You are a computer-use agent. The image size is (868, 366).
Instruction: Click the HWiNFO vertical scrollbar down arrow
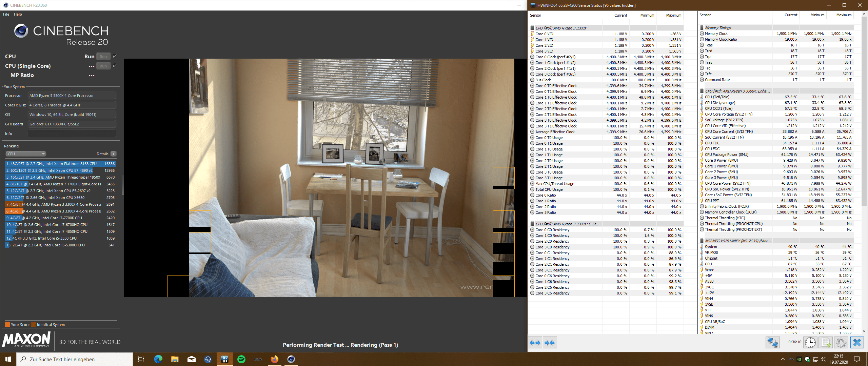tap(864, 331)
